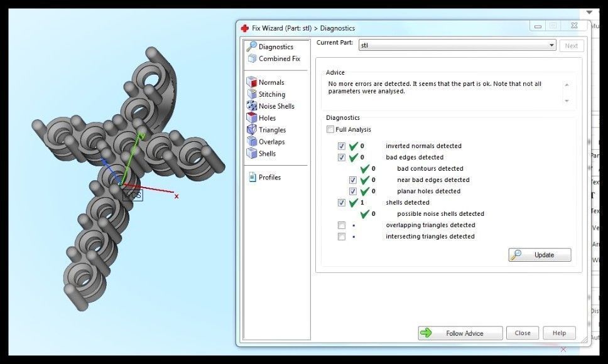
Task: Click the Update button
Action: 540,255
